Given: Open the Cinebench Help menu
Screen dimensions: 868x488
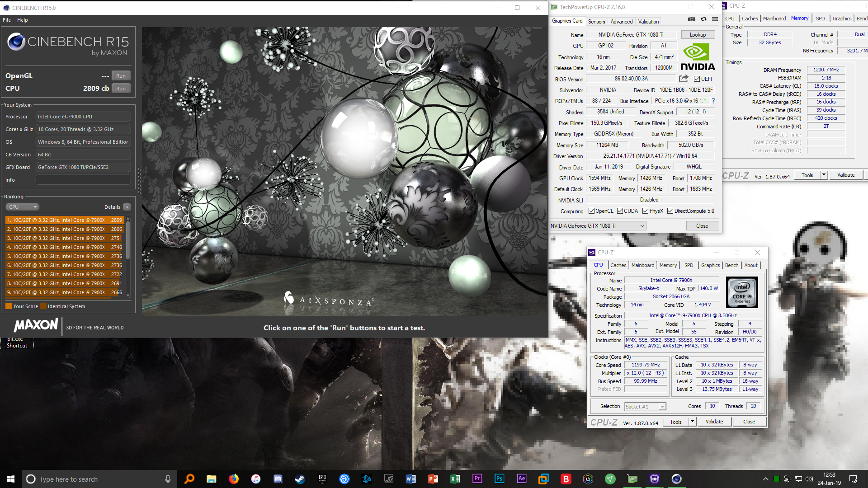Looking at the screenshot, I should point(23,20).
